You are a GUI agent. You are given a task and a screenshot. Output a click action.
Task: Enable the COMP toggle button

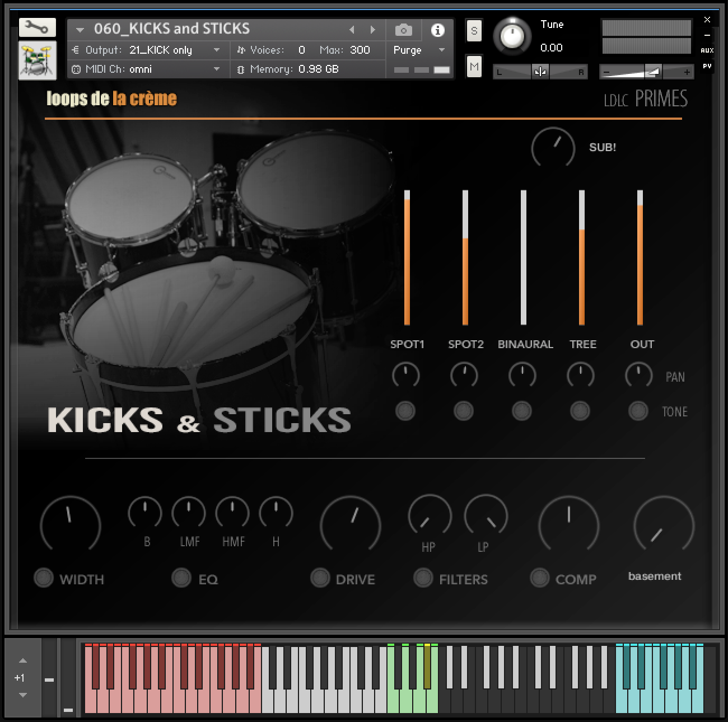tap(540, 578)
